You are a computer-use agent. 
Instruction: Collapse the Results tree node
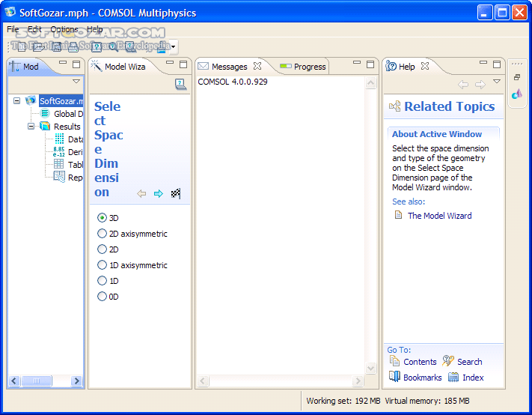(31, 127)
